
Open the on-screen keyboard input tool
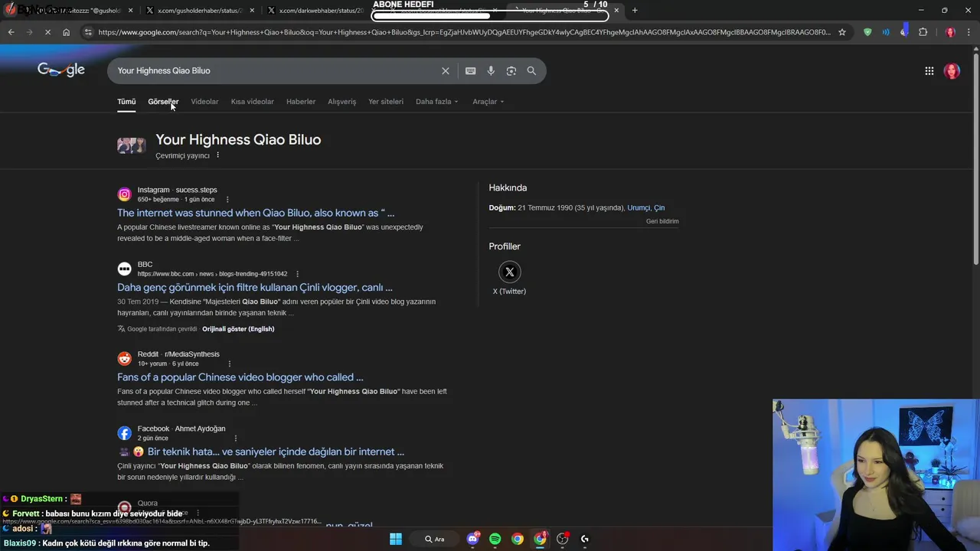(x=470, y=70)
